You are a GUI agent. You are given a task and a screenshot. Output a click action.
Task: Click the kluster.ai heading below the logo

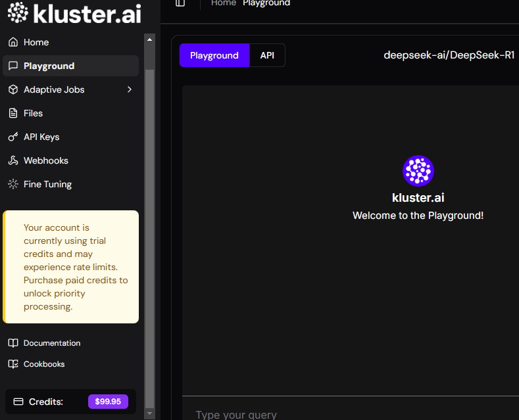(418, 197)
